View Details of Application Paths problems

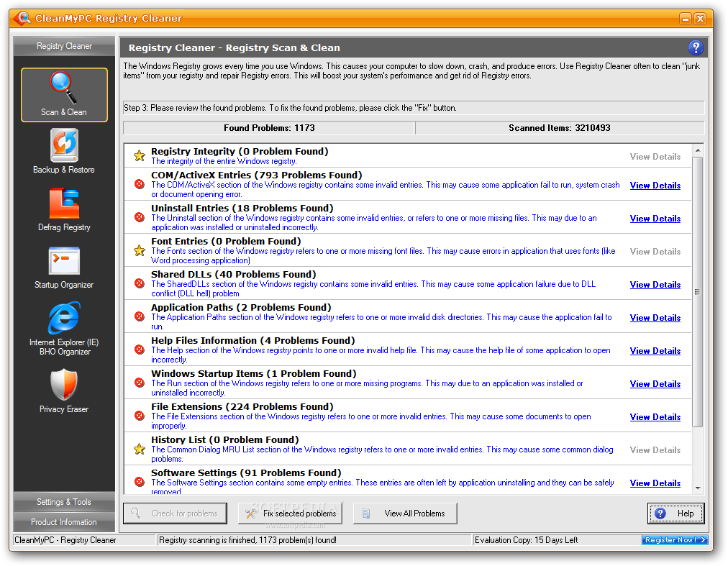(x=655, y=318)
